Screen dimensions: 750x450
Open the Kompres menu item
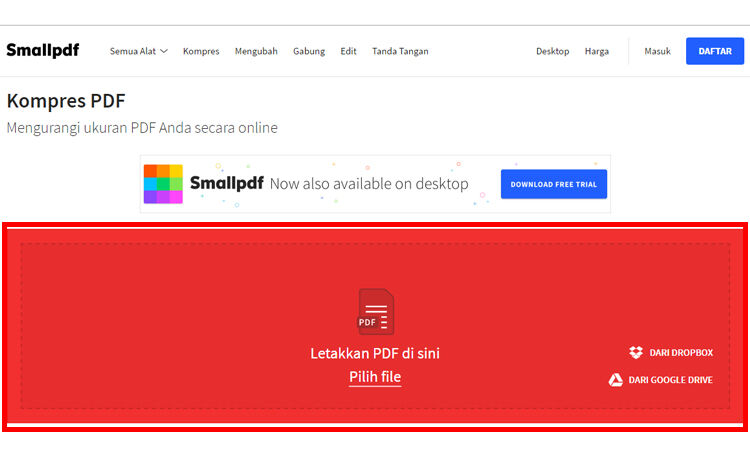[201, 51]
